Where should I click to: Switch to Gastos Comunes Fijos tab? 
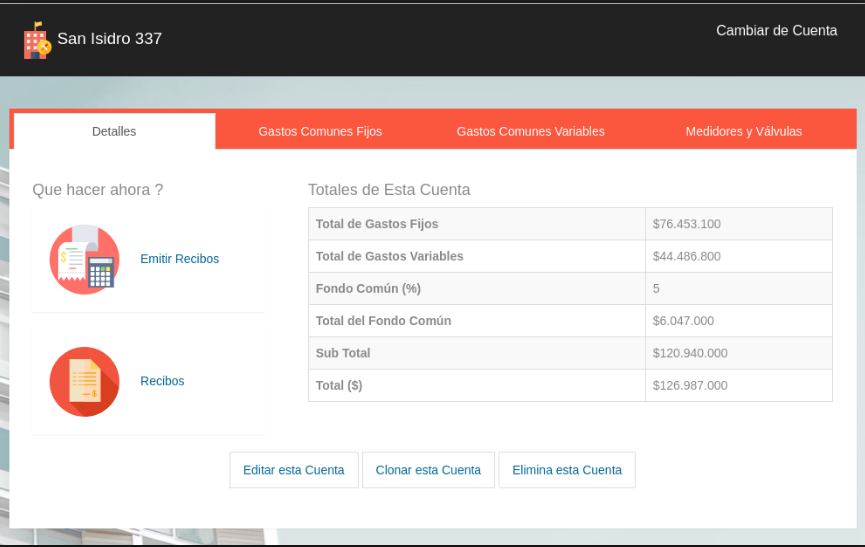point(320,131)
